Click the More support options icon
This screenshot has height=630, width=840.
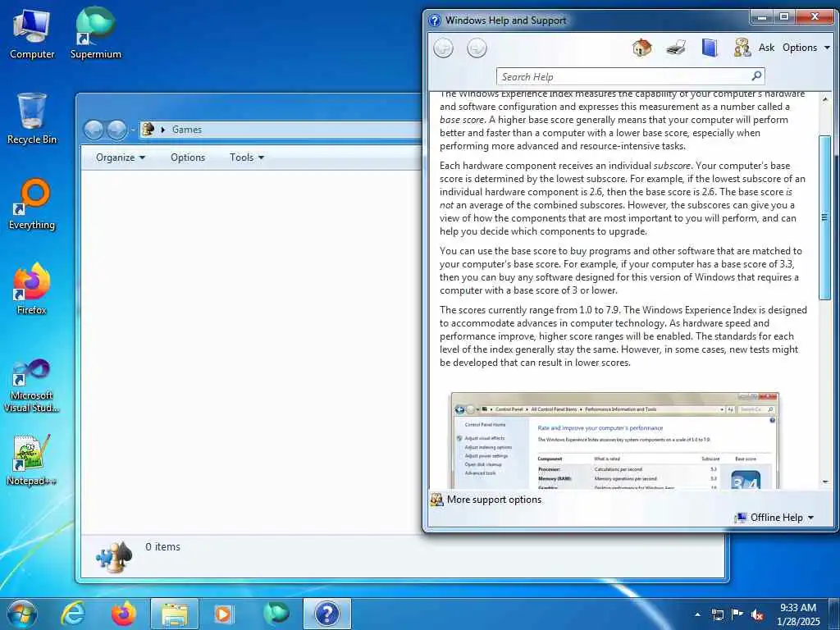tap(437, 500)
